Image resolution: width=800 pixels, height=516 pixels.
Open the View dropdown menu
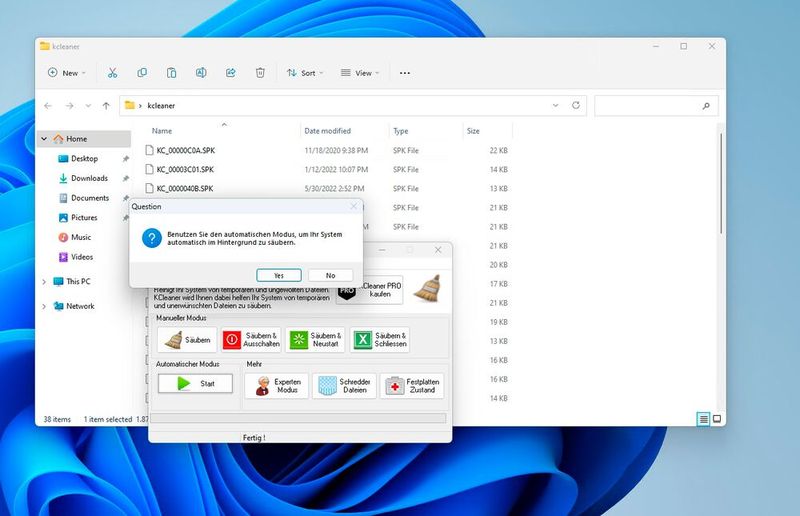coord(360,73)
